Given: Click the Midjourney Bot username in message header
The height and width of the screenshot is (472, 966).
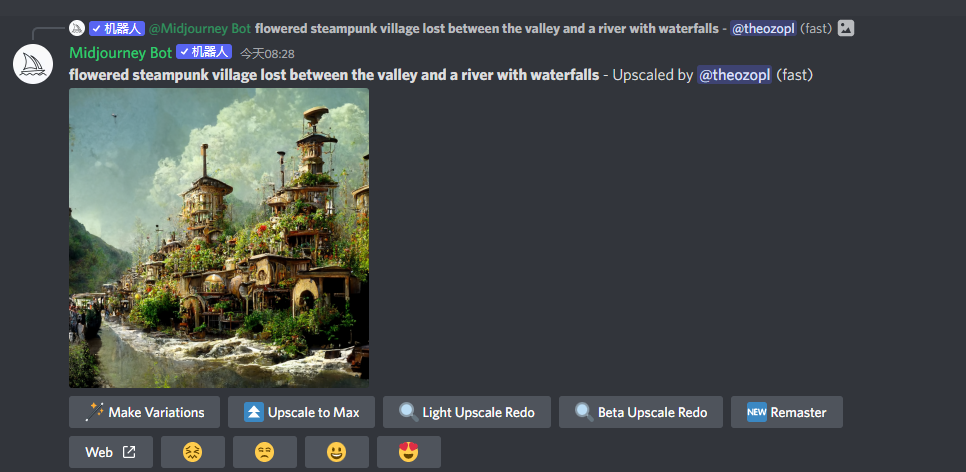Looking at the screenshot, I should (120, 53).
